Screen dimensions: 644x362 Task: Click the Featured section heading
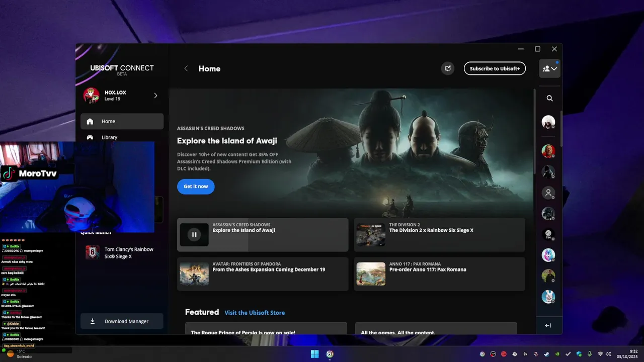point(202,312)
